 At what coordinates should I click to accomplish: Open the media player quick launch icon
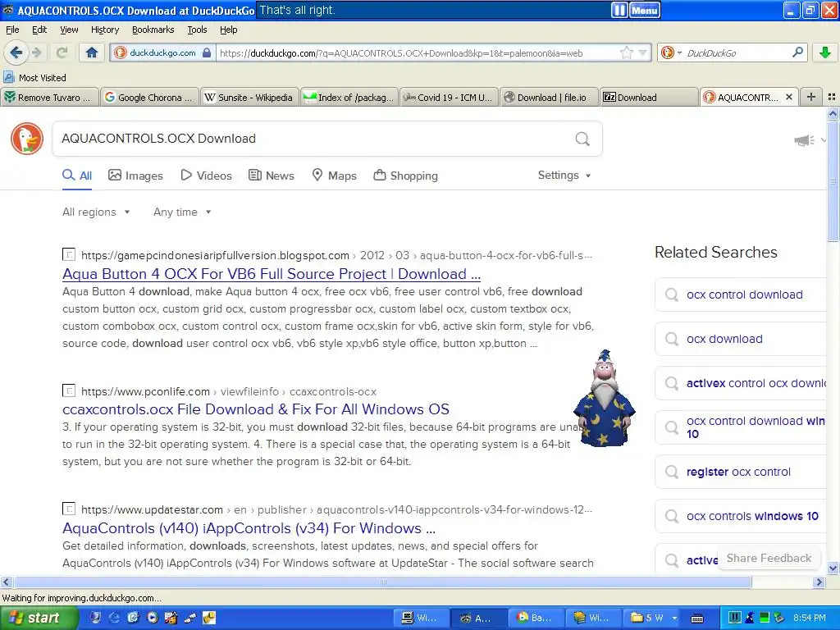[x=153, y=618]
